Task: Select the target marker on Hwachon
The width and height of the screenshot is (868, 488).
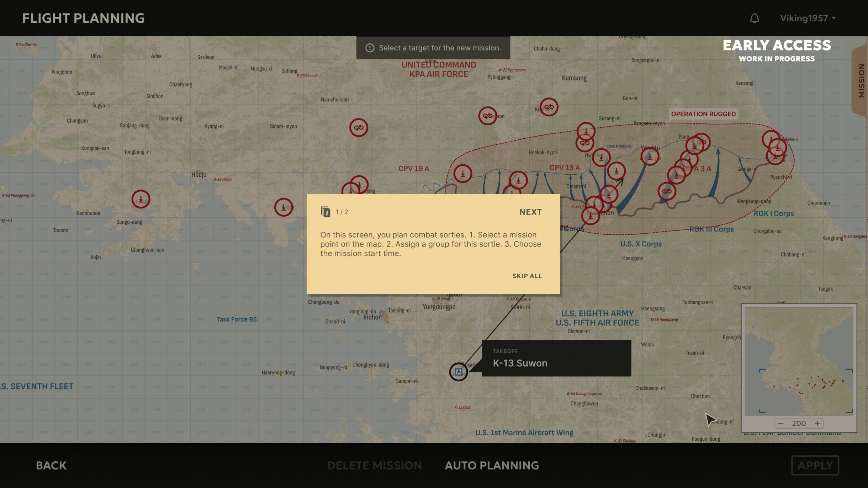Action: (601, 157)
